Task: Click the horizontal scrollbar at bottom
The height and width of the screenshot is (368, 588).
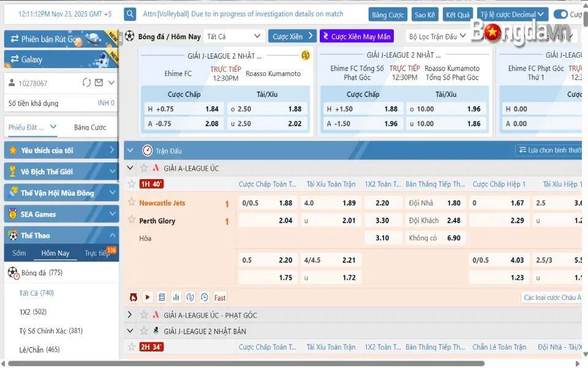Action: pyautogui.click(x=245, y=363)
